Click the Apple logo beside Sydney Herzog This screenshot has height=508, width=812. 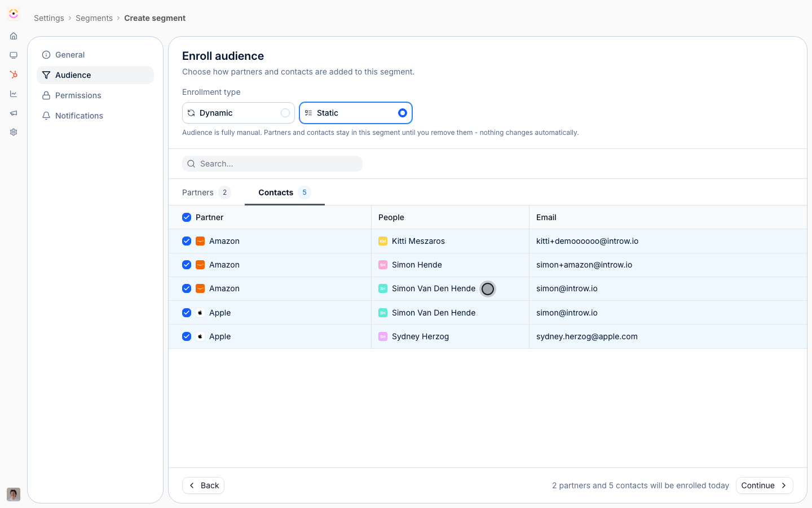tap(200, 336)
